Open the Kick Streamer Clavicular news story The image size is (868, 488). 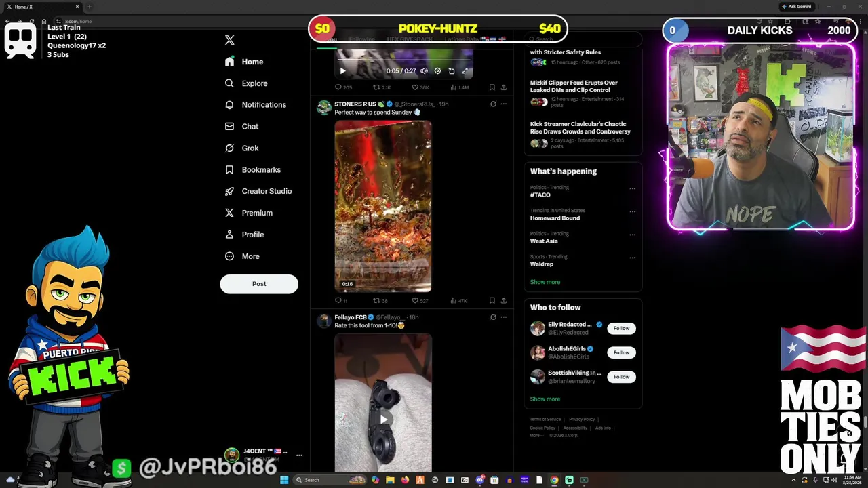coord(583,135)
